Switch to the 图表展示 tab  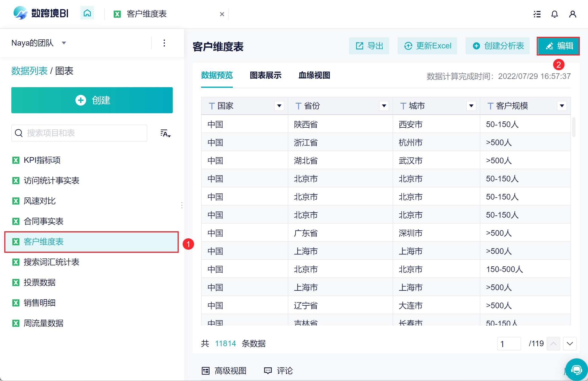click(x=265, y=75)
